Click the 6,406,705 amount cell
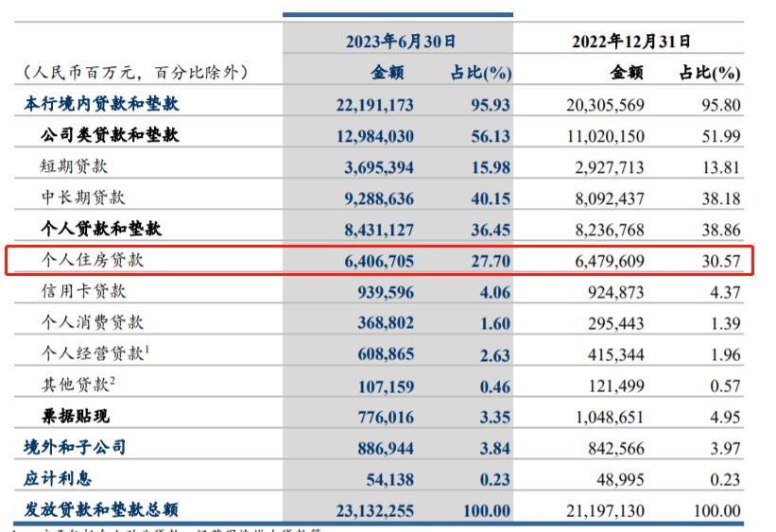 (x=375, y=260)
